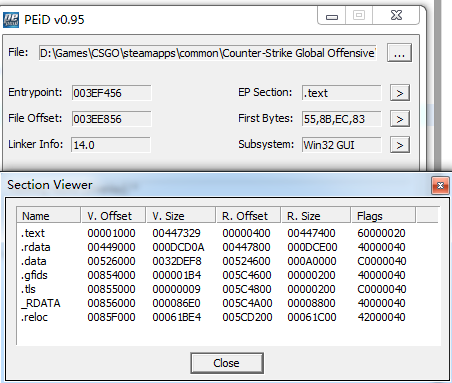Open EP Section details arrow button
452x383 pixels.
400,93
